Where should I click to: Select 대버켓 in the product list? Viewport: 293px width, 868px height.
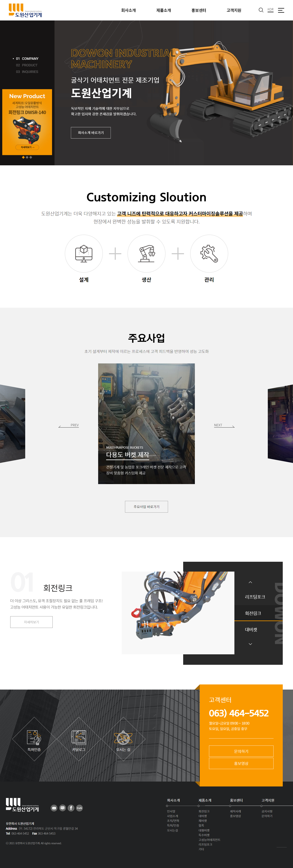pyautogui.click(x=251, y=629)
